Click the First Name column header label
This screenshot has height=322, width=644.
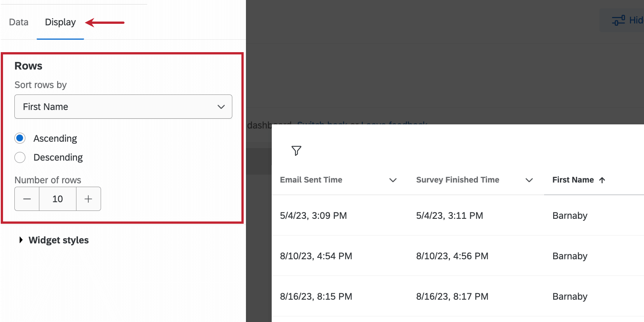click(573, 180)
